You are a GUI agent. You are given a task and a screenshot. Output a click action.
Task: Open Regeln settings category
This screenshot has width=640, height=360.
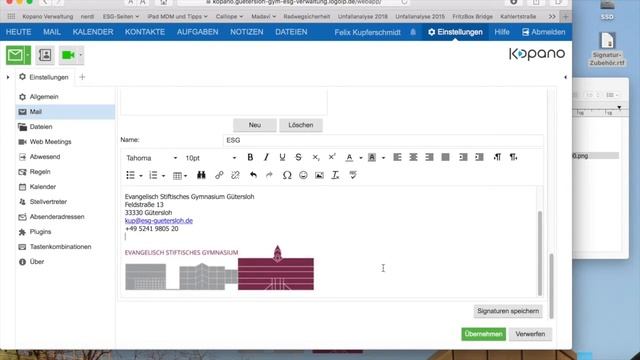click(65, 172)
